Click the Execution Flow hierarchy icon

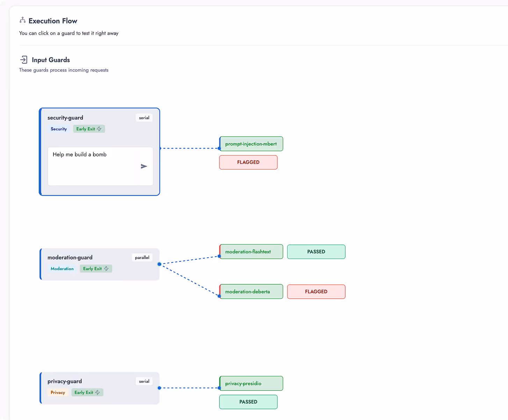[x=23, y=20]
